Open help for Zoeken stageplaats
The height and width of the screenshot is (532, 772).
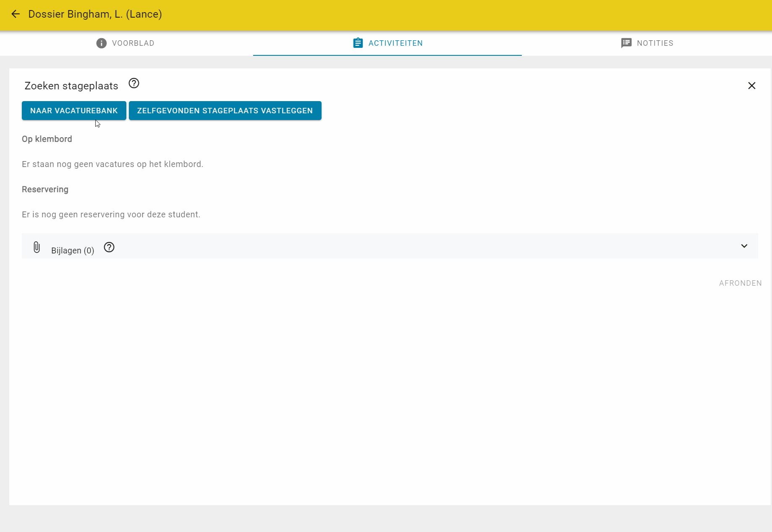134,83
